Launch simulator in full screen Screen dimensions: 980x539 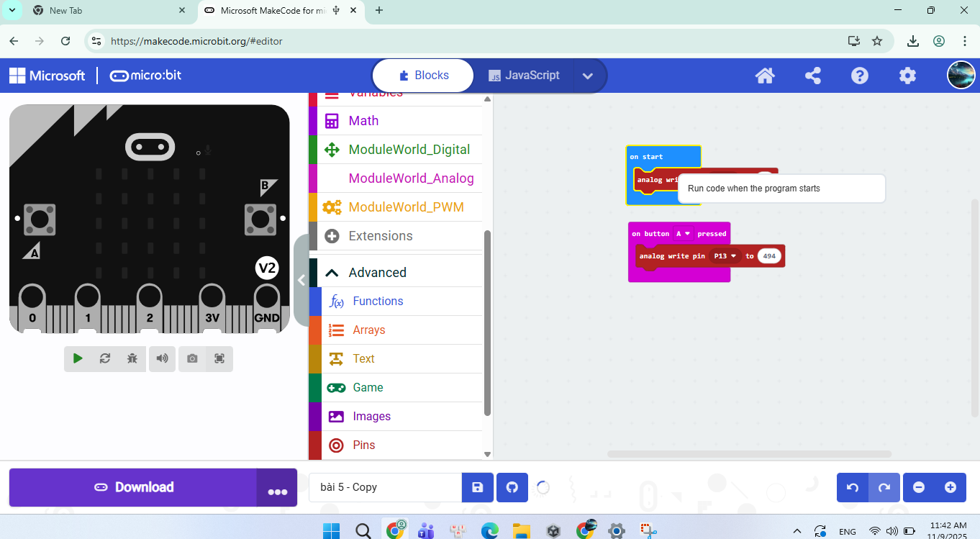(219, 358)
